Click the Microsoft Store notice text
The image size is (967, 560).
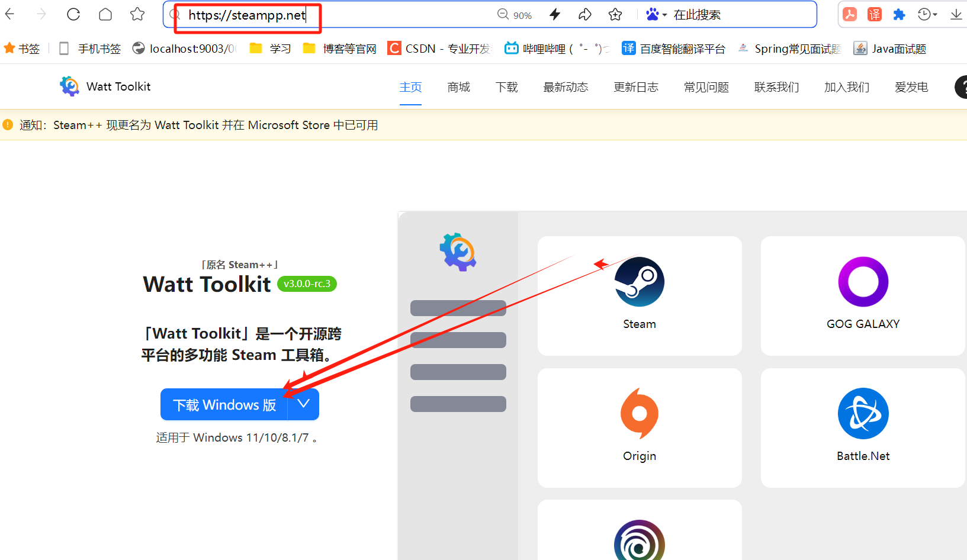tap(199, 125)
